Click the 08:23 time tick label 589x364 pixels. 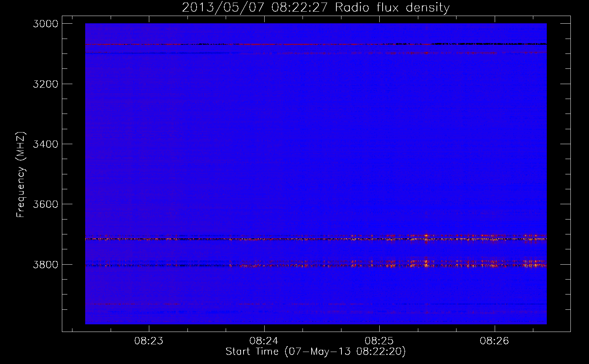coord(149,341)
